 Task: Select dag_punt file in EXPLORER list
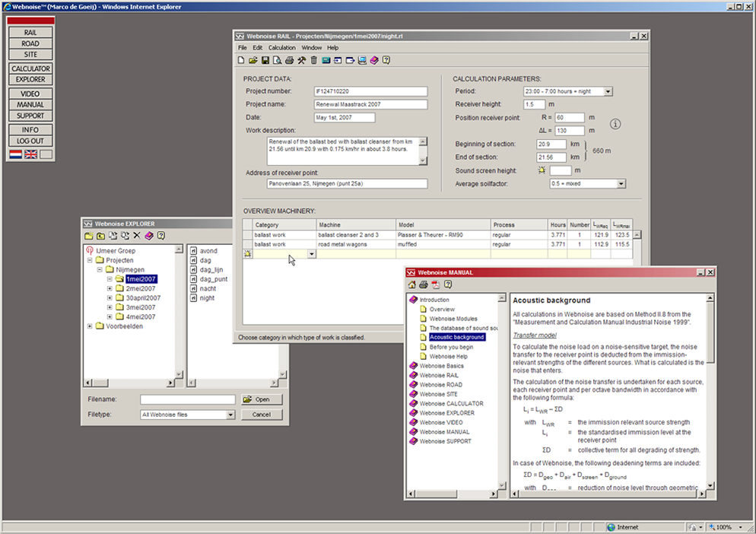[x=208, y=279]
